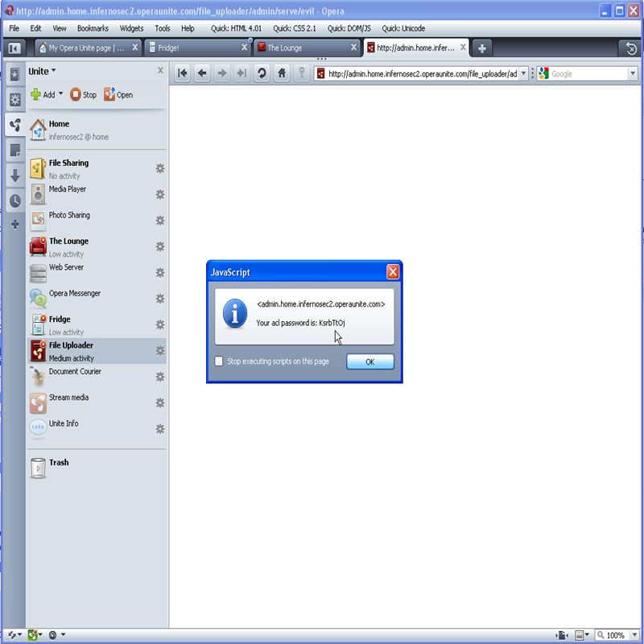Open Opera Messenger settings gear
This screenshot has height=644, width=644.
point(160,299)
